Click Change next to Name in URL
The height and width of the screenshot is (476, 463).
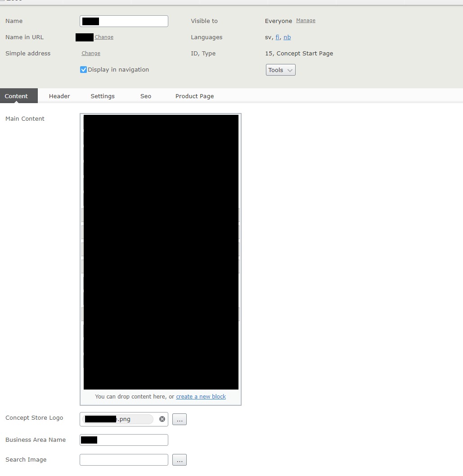tap(104, 37)
